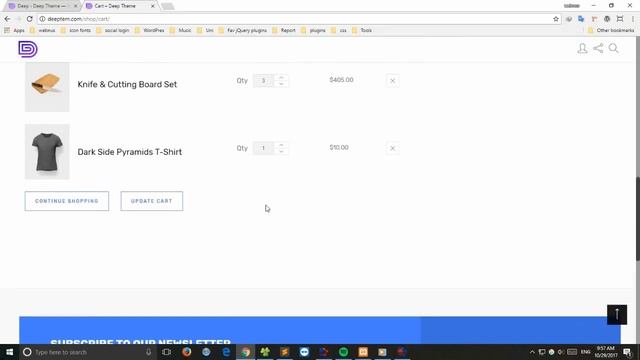
Task: Open the icon fonts bookmarks folder
Action: coord(76,30)
